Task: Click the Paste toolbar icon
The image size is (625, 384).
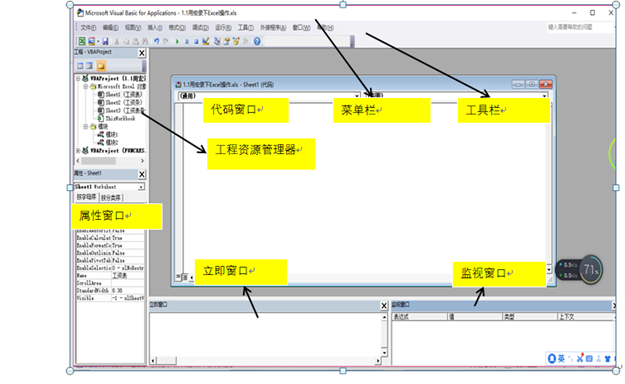Action: tap(136, 41)
